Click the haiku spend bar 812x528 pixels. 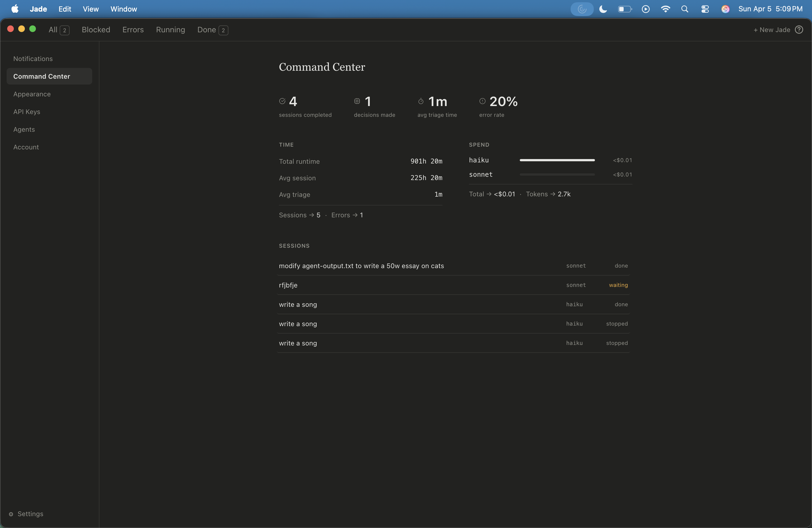coord(557,160)
